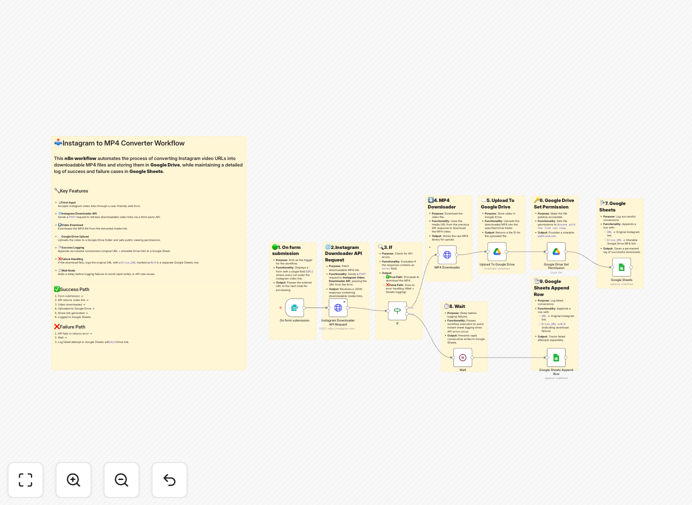Select the Google Sheets Append Row node
Screen dimensions: 692x505
[x=556, y=358]
